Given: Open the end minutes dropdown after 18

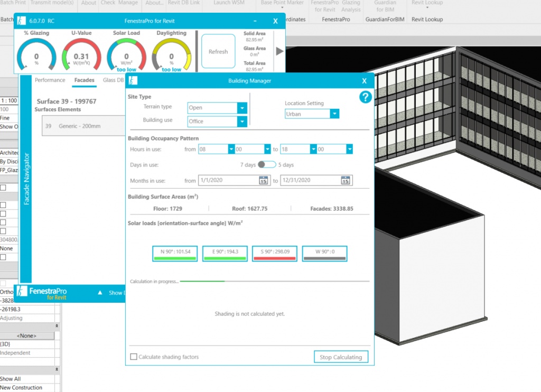Looking at the screenshot, I should [350, 149].
